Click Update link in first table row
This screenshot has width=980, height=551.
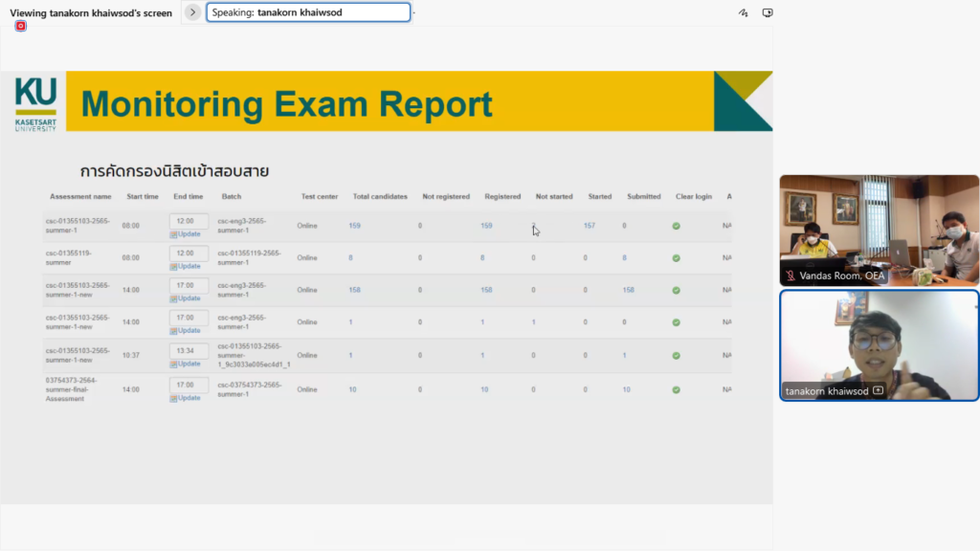pyautogui.click(x=186, y=234)
